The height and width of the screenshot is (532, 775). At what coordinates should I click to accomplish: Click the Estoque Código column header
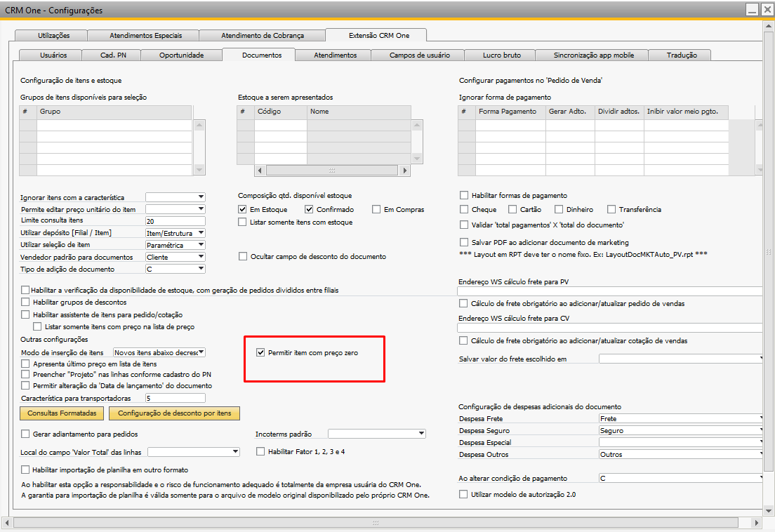(281, 112)
